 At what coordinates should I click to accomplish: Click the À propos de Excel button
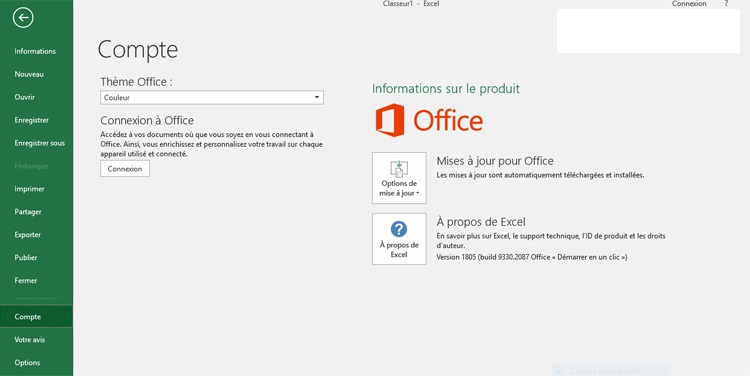(x=399, y=239)
